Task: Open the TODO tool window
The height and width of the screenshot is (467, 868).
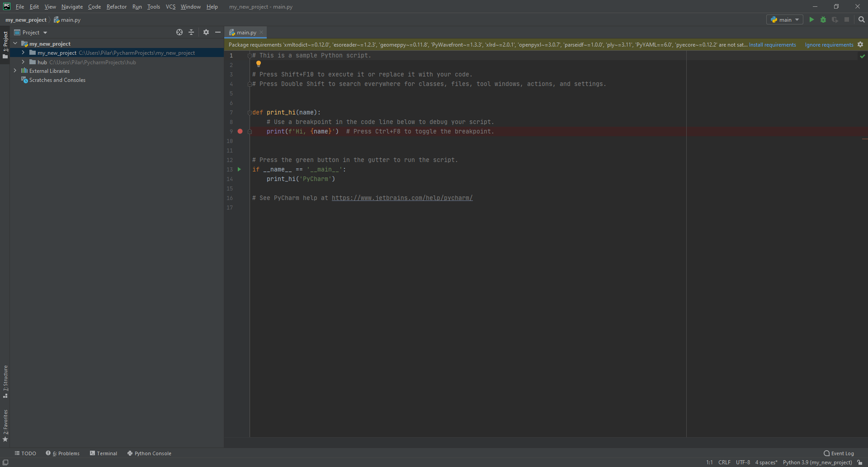Action: 25,453
